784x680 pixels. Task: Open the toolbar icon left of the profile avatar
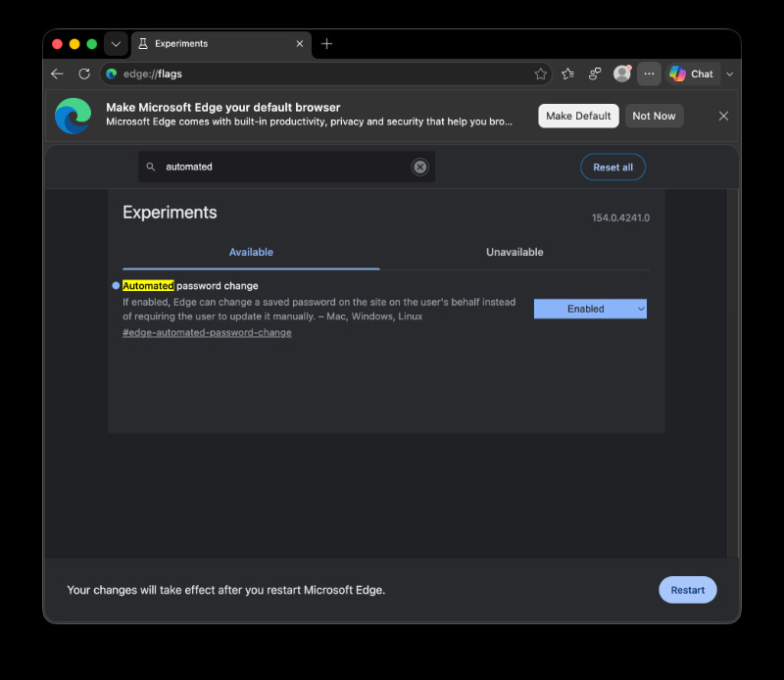coord(595,74)
